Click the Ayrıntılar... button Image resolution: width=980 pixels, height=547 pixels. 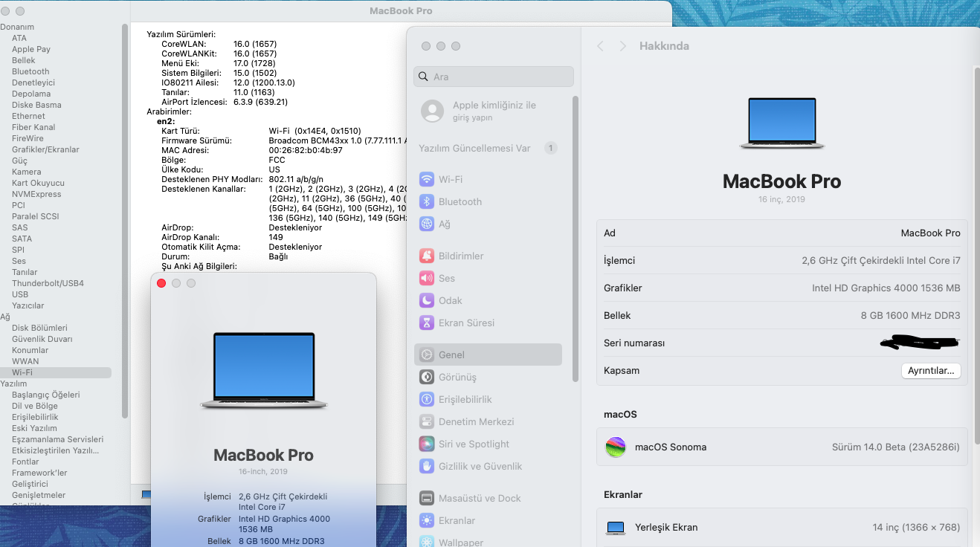click(x=930, y=371)
